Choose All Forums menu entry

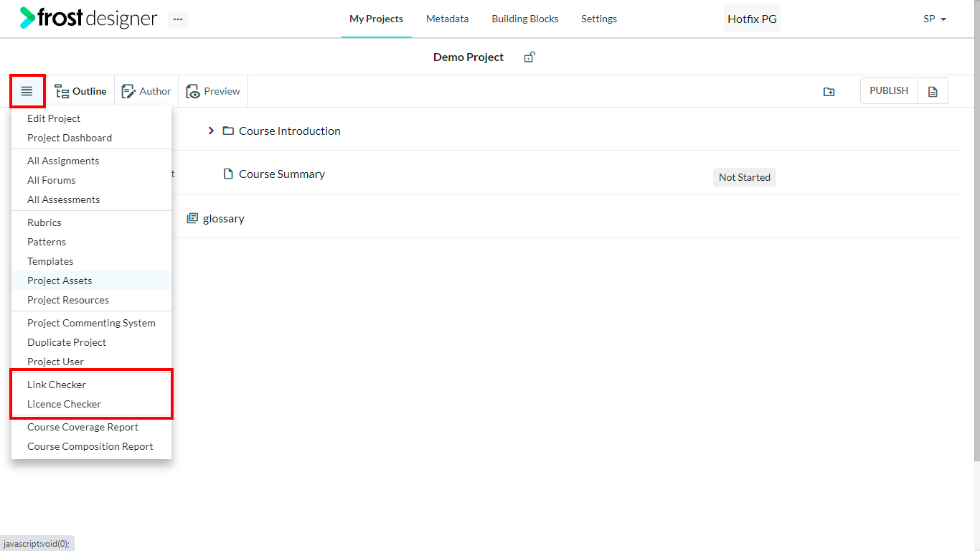point(91,180)
